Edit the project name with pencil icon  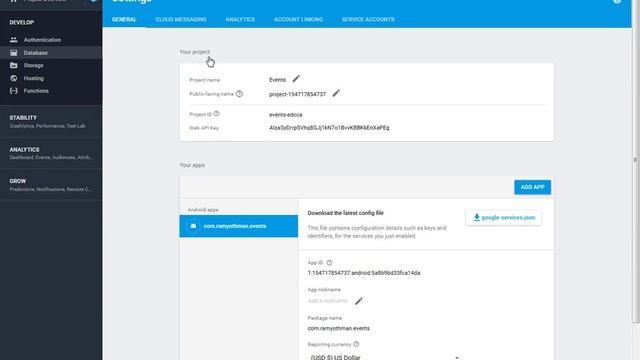click(x=296, y=79)
